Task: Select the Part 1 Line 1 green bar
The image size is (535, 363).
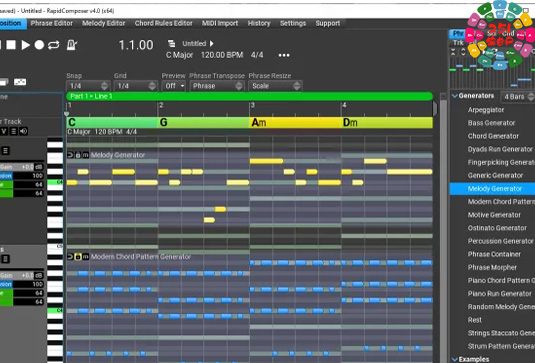Action: [249, 96]
